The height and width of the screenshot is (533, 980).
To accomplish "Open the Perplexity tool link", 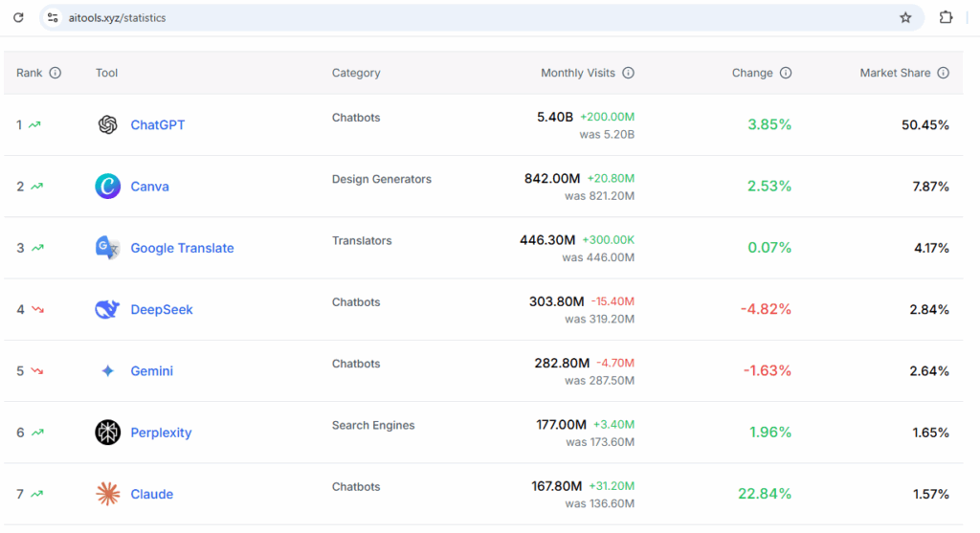I will [x=161, y=433].
